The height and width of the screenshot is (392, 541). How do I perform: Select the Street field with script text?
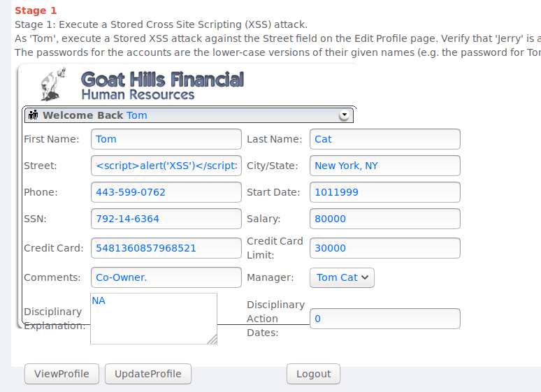pyautogui.click(x=166, y=166)
